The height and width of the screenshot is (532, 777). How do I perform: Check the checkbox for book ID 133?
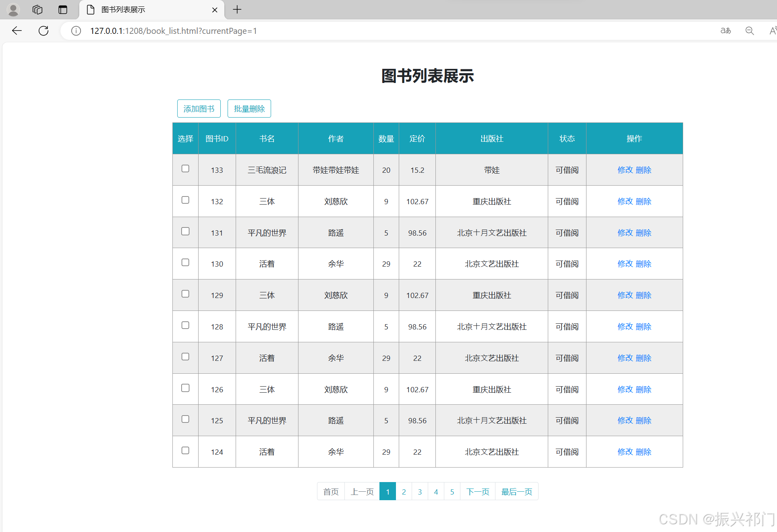pyautogui.click(x=185, y=169)
